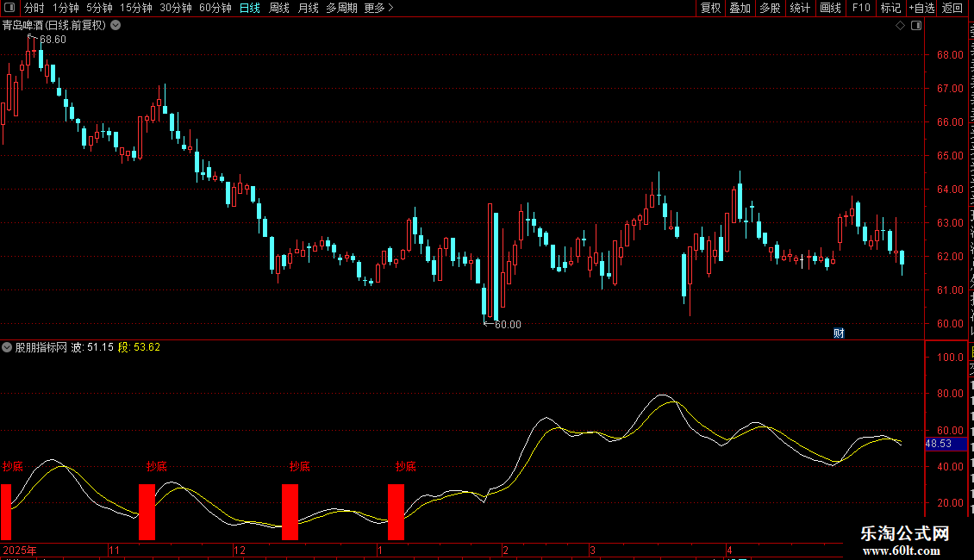Click the 68.60 high price label
Image resolution: width=974 pixels, height=560 pixels.
tap(53, 40)
